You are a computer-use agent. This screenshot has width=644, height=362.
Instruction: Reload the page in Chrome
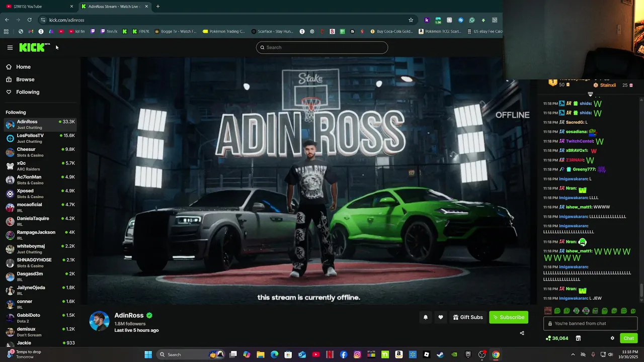[29, 20]
